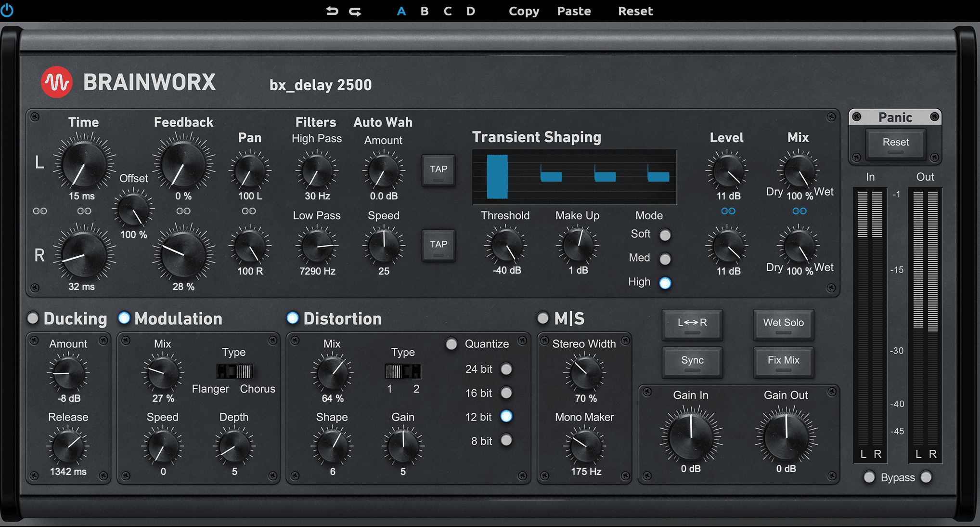
Task: Click Paste in the top bar
Action: click(574, 11)
